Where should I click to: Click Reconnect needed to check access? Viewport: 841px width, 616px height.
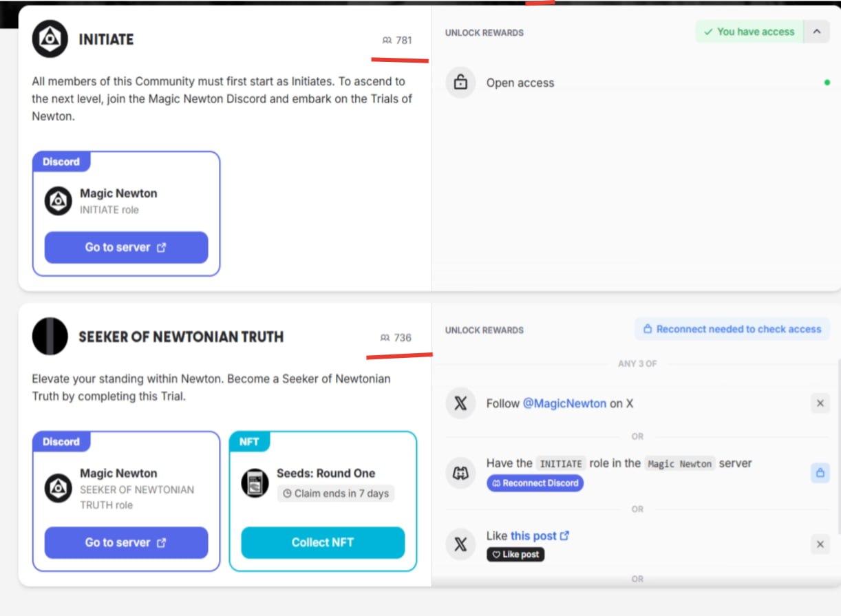pos(732,329)
